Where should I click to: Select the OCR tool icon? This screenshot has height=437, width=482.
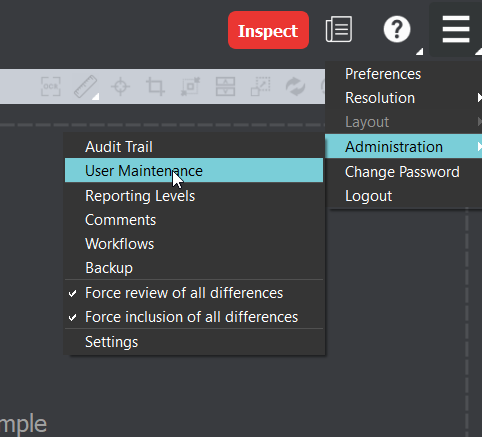point(51,87)
